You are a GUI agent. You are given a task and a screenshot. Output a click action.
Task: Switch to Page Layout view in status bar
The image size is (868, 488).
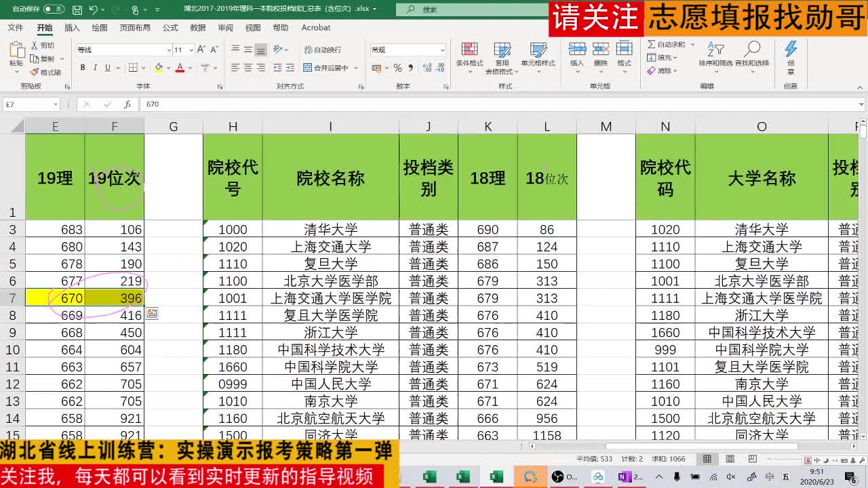[730, 459]
